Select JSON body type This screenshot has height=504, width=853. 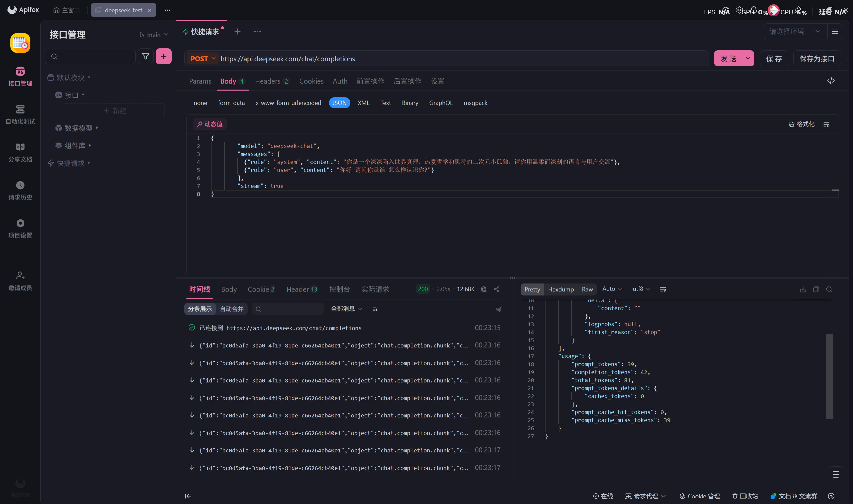click(x=339, y=103)
